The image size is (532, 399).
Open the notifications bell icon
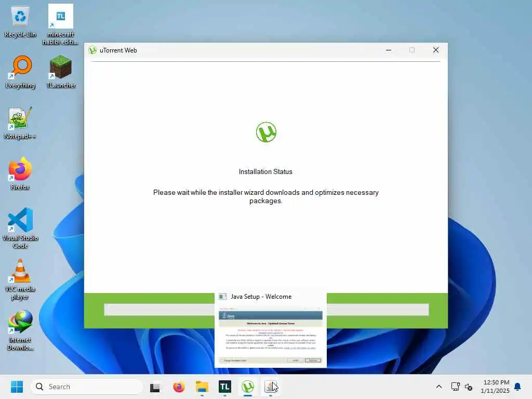pos(517,387)
